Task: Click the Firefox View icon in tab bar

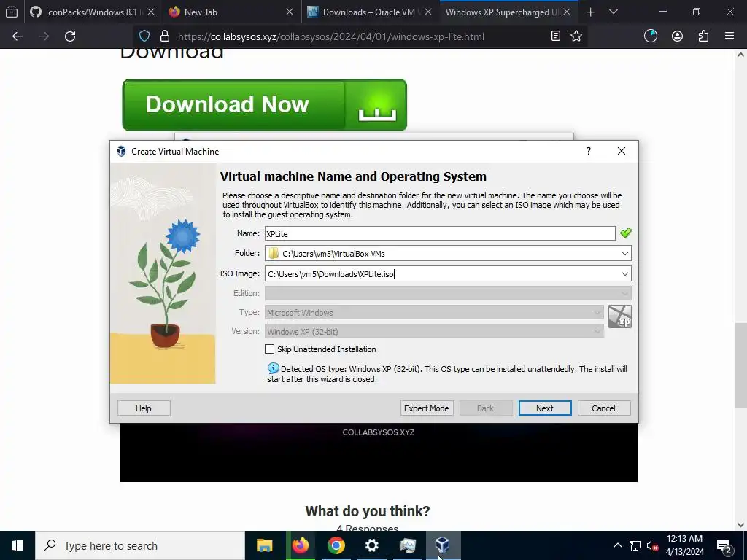Action: 12,12
